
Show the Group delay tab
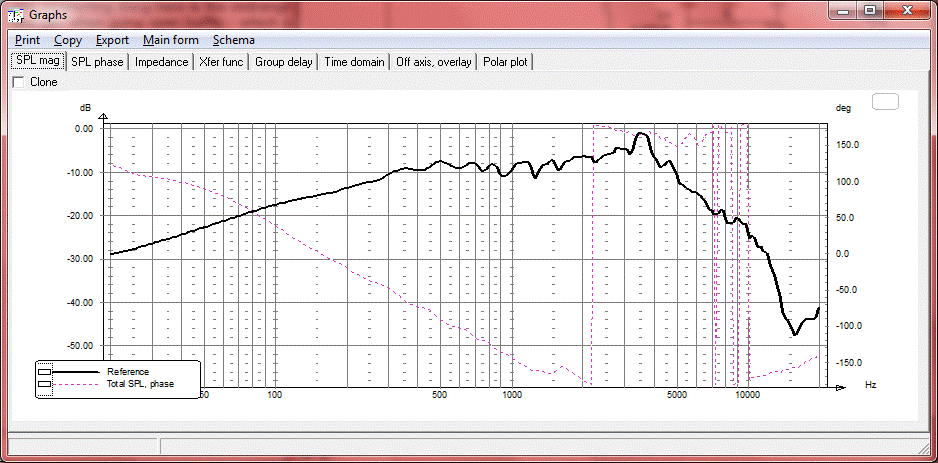point(284,62)
